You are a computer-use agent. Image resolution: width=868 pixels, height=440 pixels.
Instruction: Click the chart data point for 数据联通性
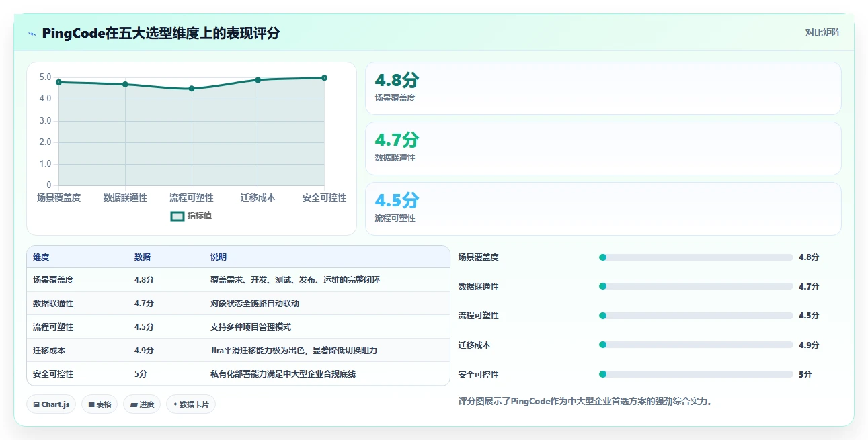pos(125,84)
